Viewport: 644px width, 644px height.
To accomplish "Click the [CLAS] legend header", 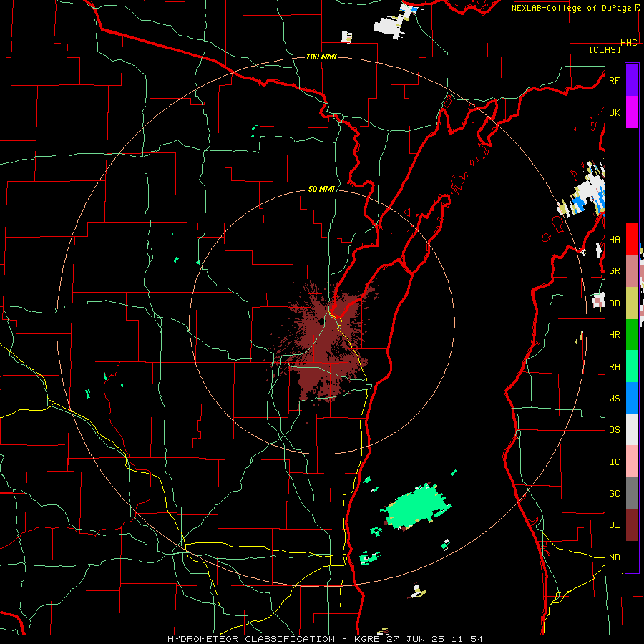I will (x=605, y=49).
